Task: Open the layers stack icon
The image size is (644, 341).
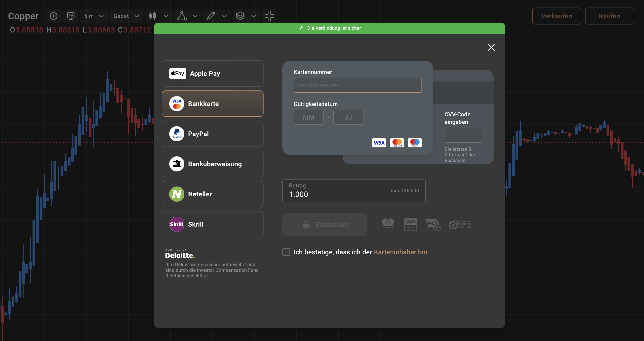Action: (x=240, y=16)
